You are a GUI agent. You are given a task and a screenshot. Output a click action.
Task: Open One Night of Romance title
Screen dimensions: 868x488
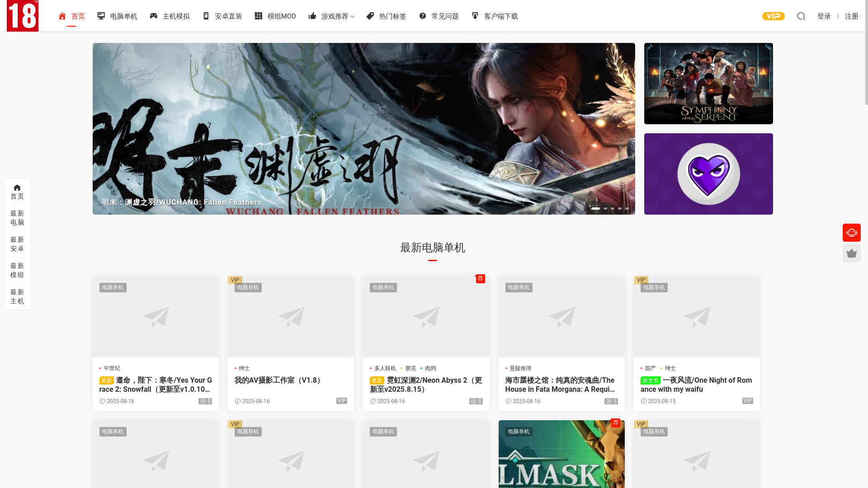696,385
